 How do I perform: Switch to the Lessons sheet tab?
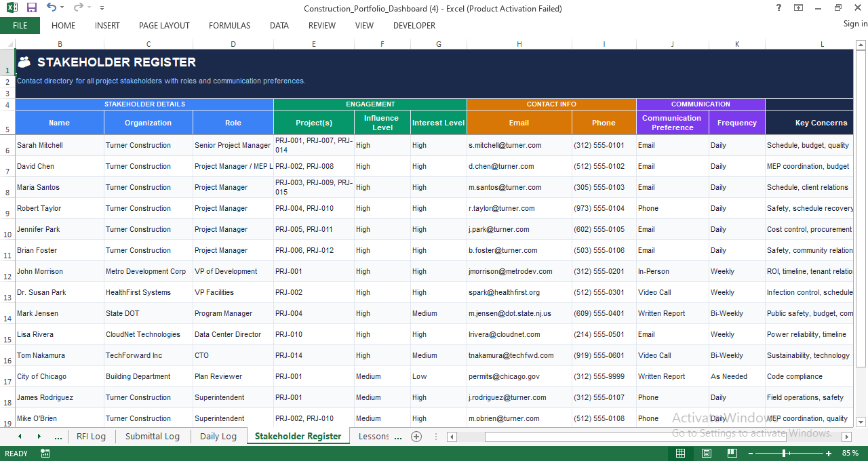click(x=374, y=437)
